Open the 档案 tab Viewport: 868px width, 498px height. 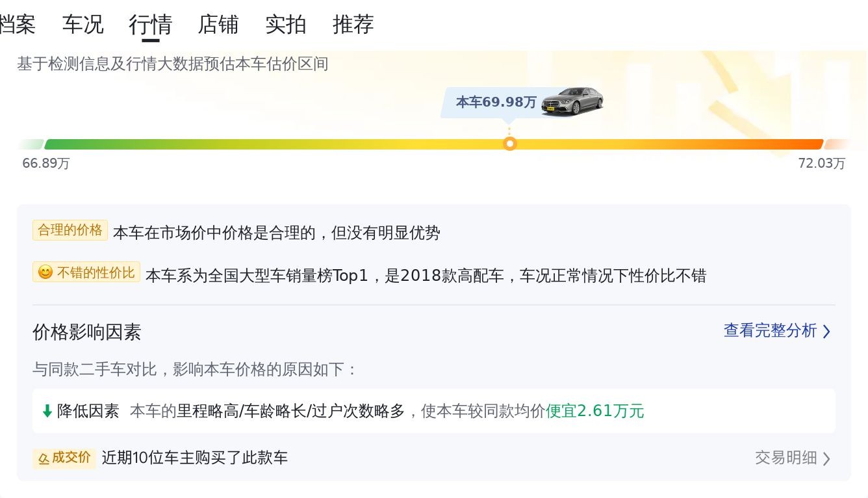point(18,25)
